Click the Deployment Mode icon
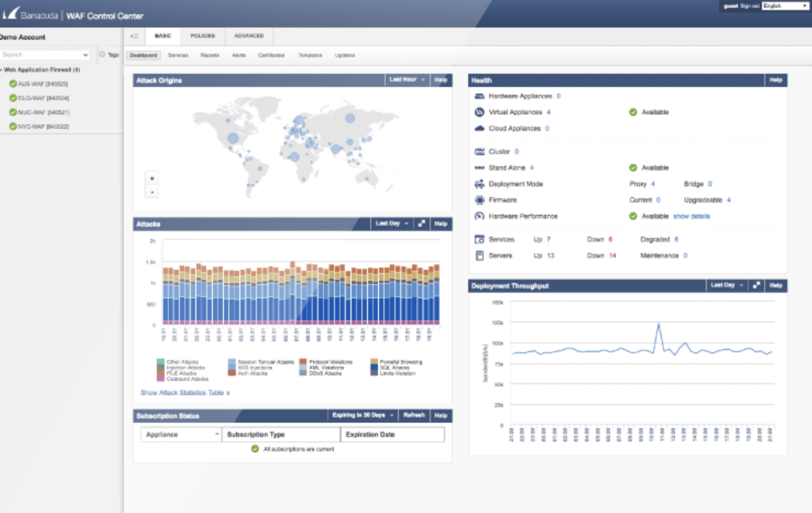 coord(479,184)
